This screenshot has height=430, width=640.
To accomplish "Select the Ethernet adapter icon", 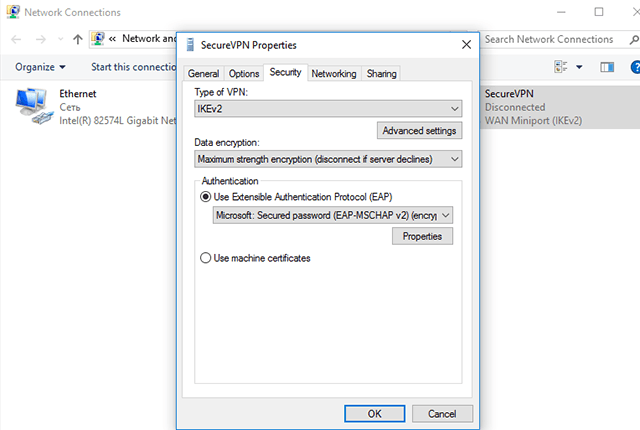I will (34, 106).
